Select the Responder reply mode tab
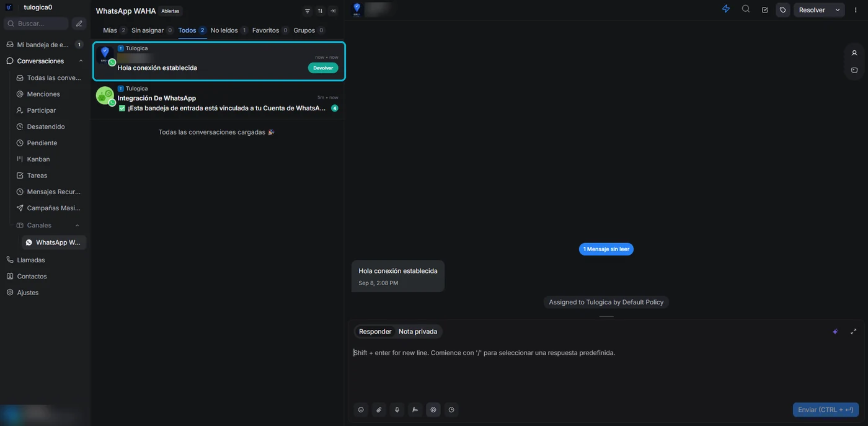 (375, 332)
